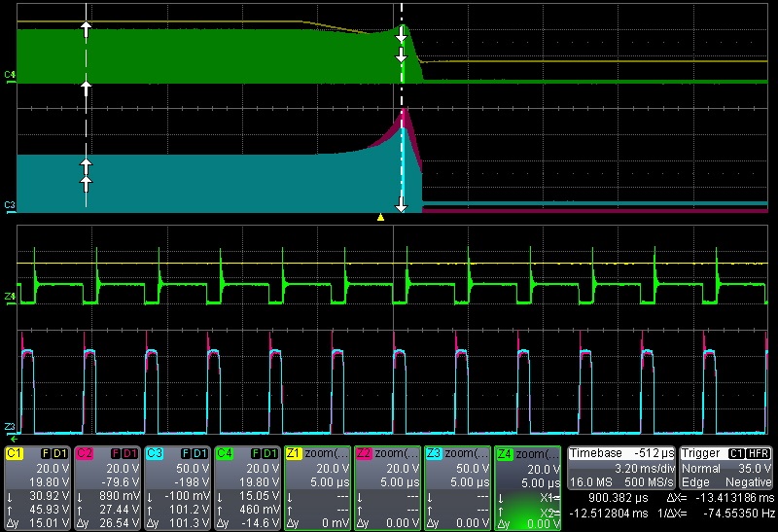
Task: Select the green Z4 zoom badge
Action: 504,453
